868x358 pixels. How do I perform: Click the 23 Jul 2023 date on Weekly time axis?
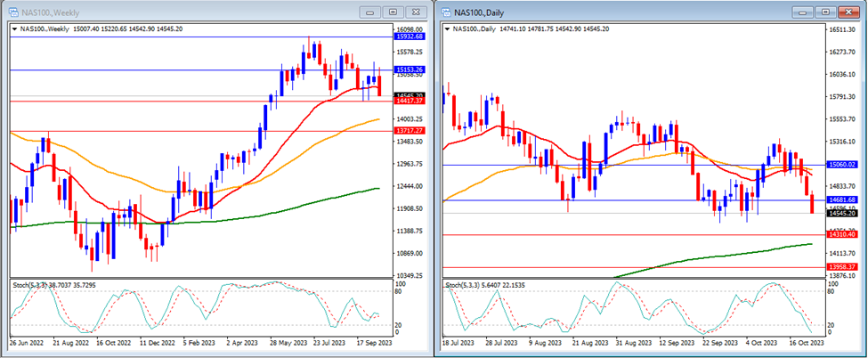tap(329, 343)
